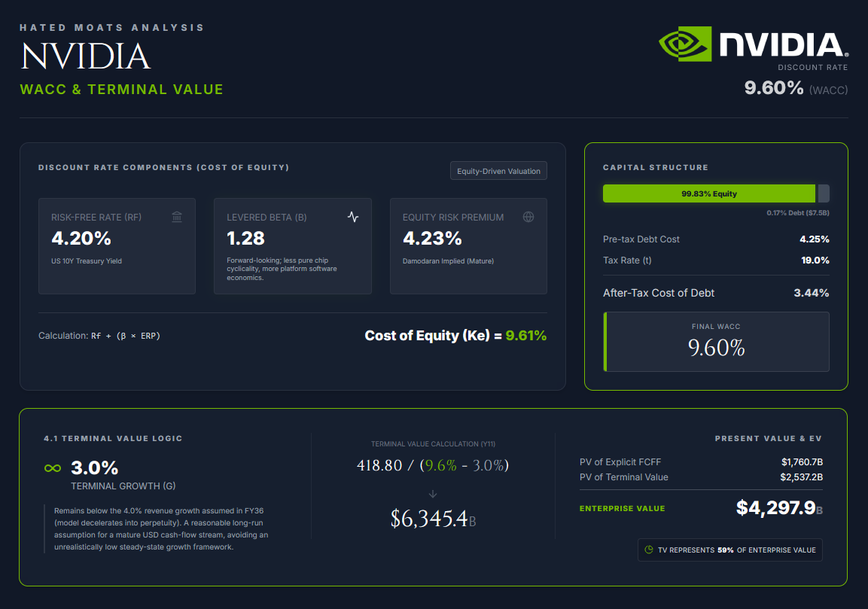Select the Equity Risk Premium 4.23% value

pyautogui.click(x=432, y=239)
